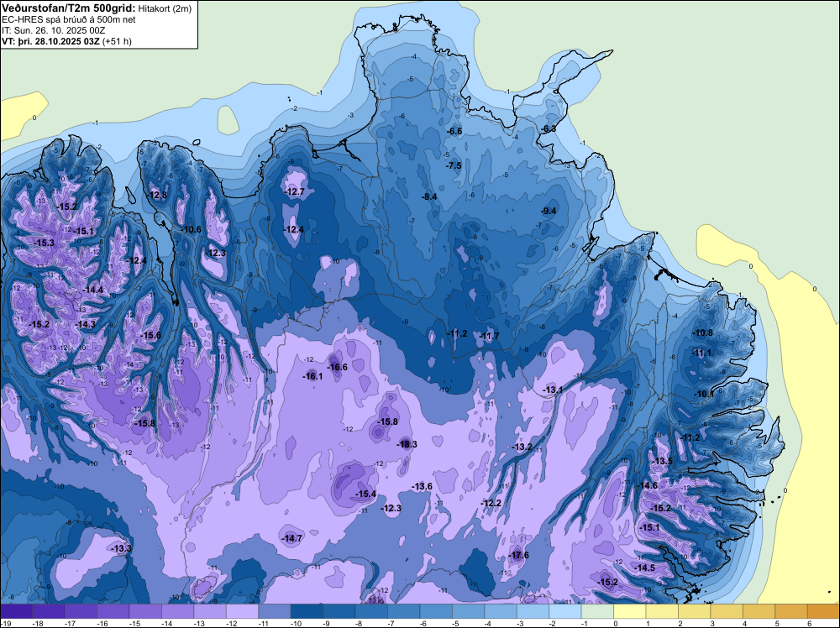Pick the -6.3 reading near the northeast coast

(549, 129)
